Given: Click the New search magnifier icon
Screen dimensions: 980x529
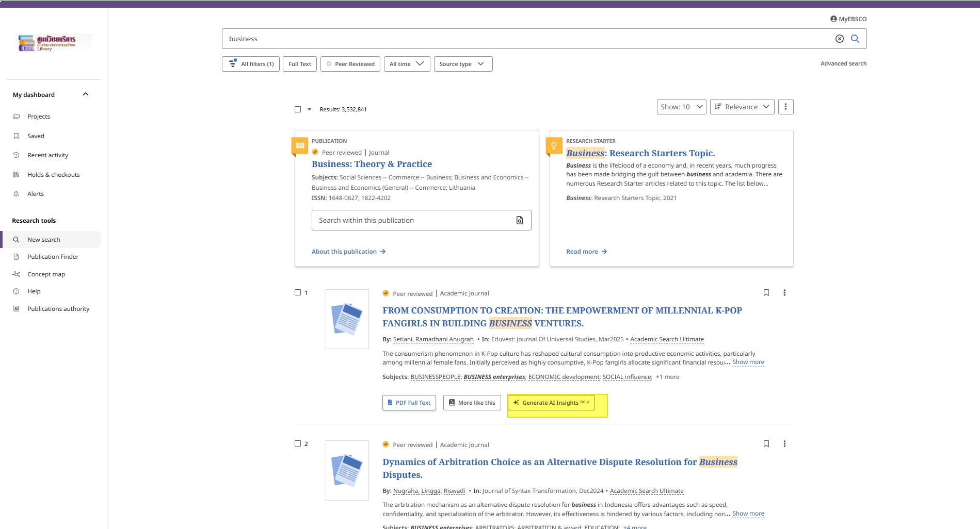Looking at the screenshot, I should pos(16,240).
